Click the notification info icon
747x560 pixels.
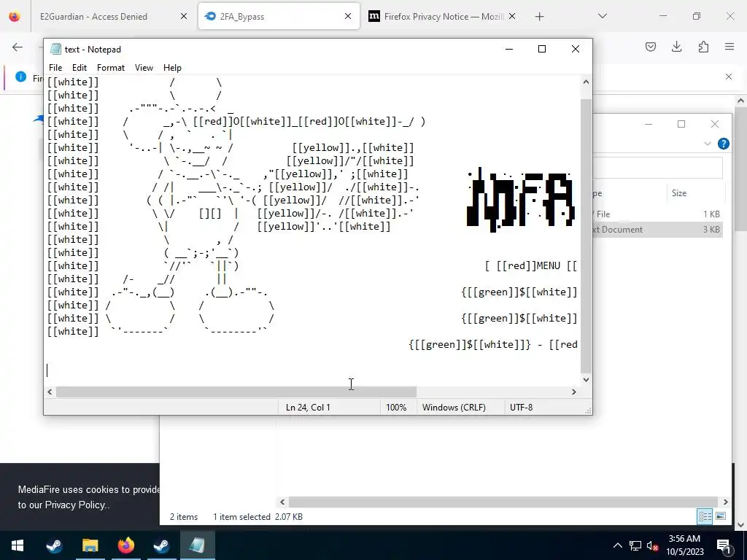[x=20, y=77]
